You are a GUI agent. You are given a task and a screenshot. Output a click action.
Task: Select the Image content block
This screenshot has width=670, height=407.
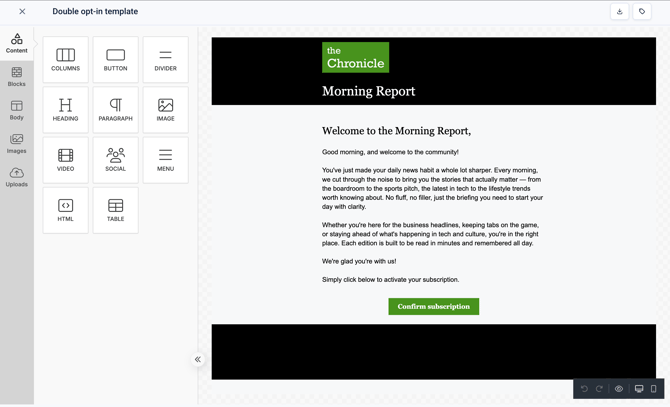click(x=165, y=110)
